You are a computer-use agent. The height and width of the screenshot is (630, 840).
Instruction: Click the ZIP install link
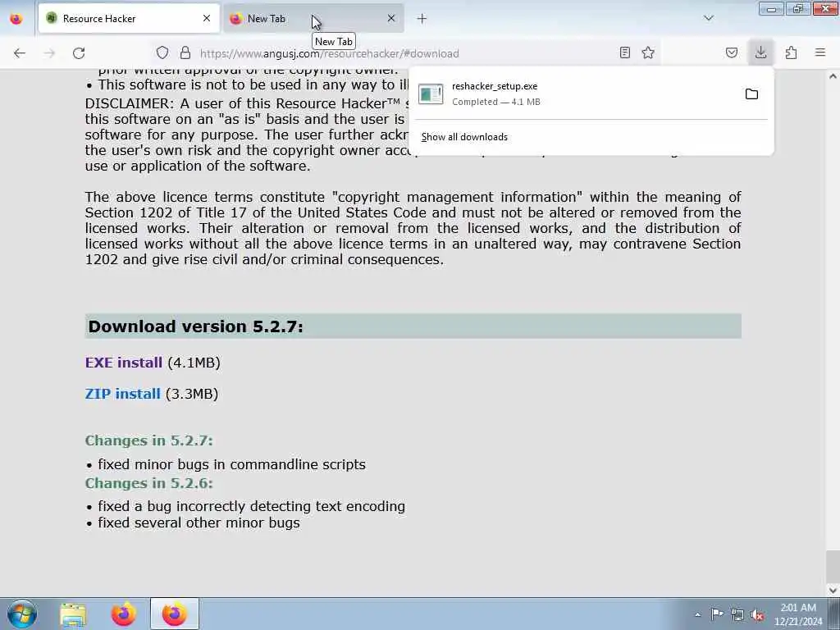123,394
